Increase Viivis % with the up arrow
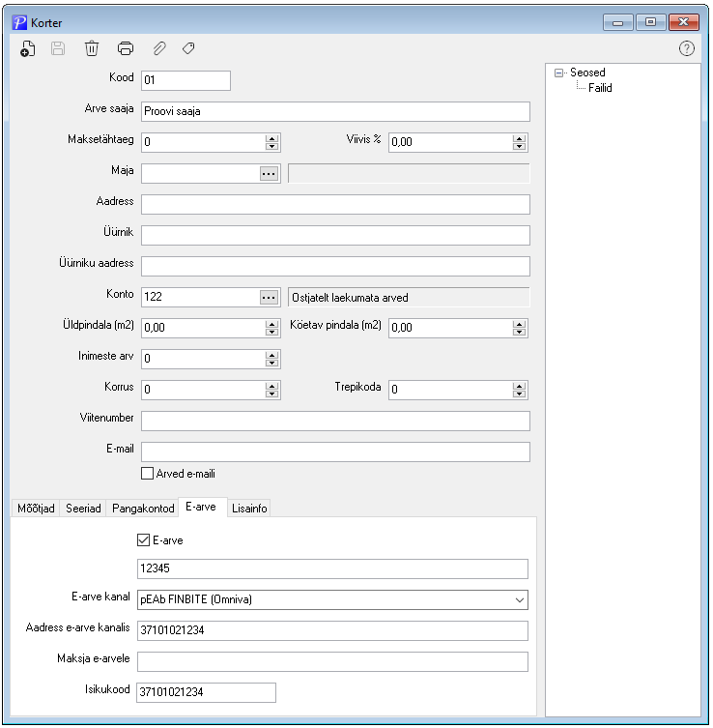The height and width of the screenshot is (728, 713). click(x=519, y=138)
